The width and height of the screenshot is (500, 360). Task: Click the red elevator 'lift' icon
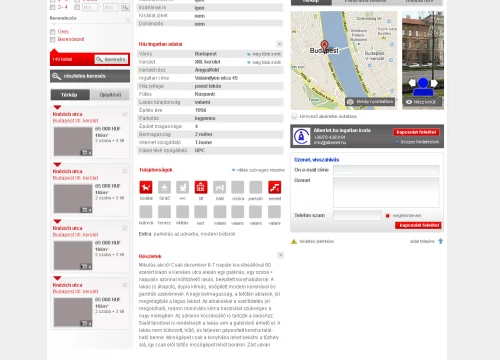[x=201, y=187]
